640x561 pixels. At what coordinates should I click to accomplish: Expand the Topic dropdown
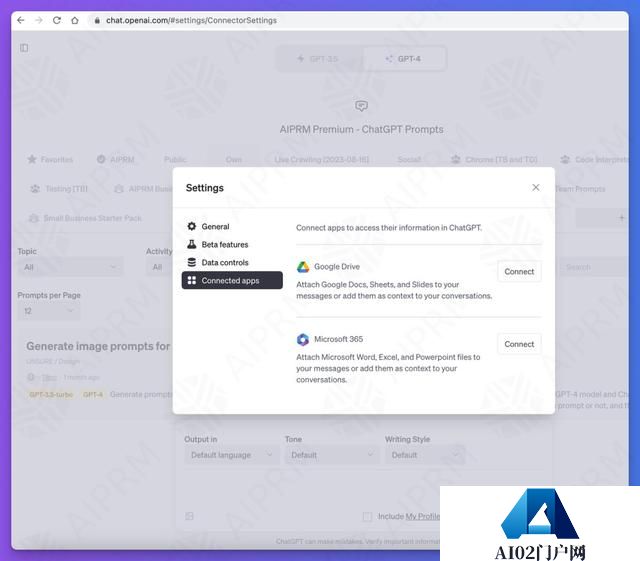(70, 267)
